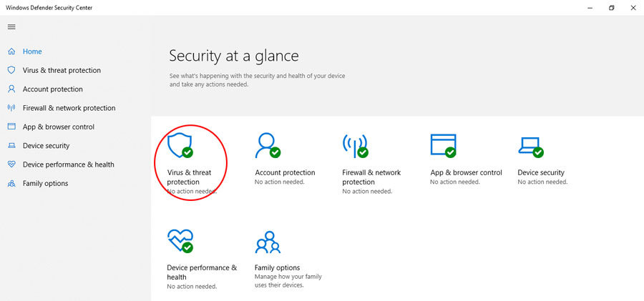Click the window restore button in the title bar

click(x=612, y=8)
